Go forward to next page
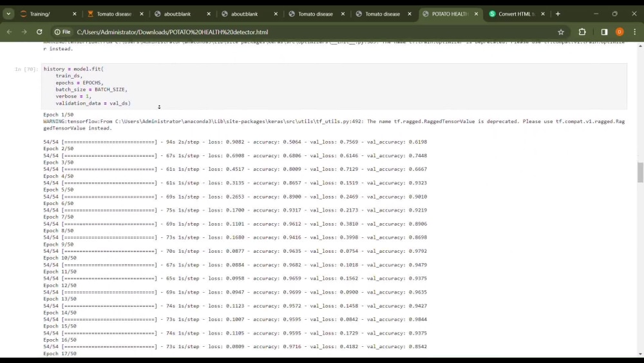The image size is (644, 363). click(x=24, y=32)
